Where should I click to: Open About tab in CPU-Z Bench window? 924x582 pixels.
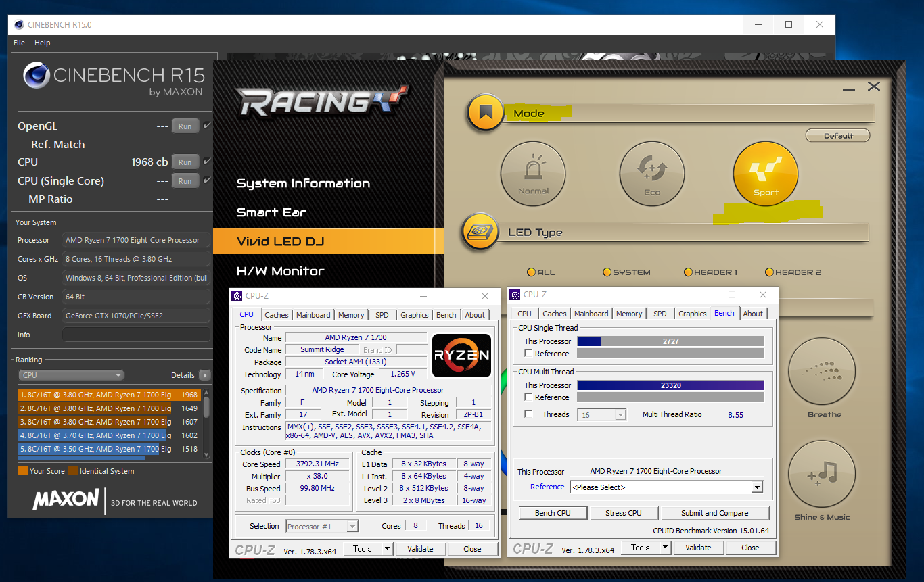[753, 314]
